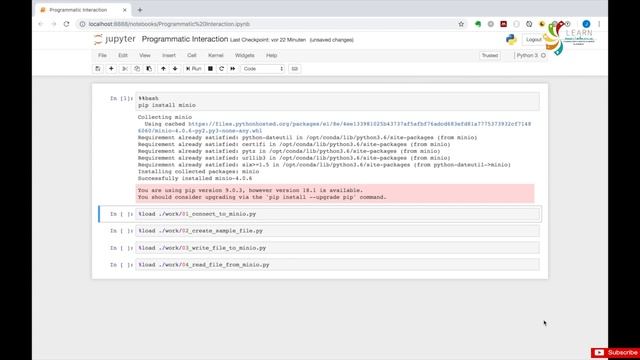
Task: Select the 04_read_file_from_minio.py load cell
Action: pos(338,264)
